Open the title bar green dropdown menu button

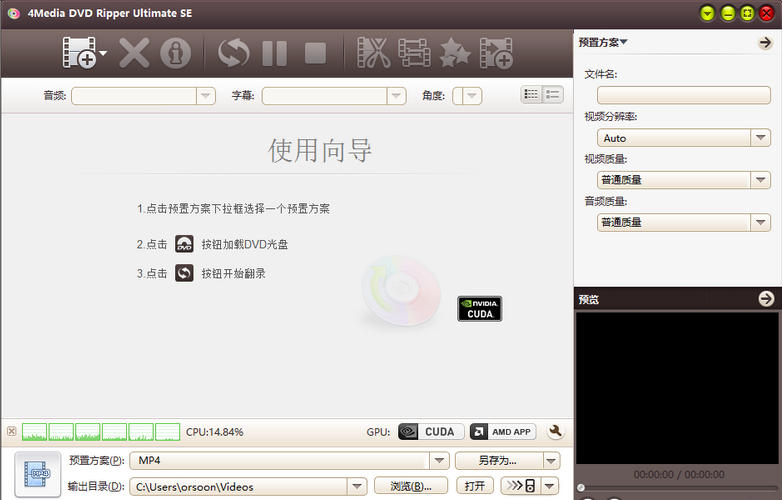(707, 13)
